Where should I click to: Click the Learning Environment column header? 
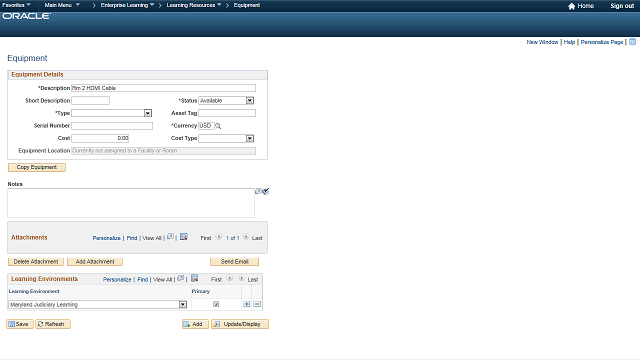(x=34, y=291)
